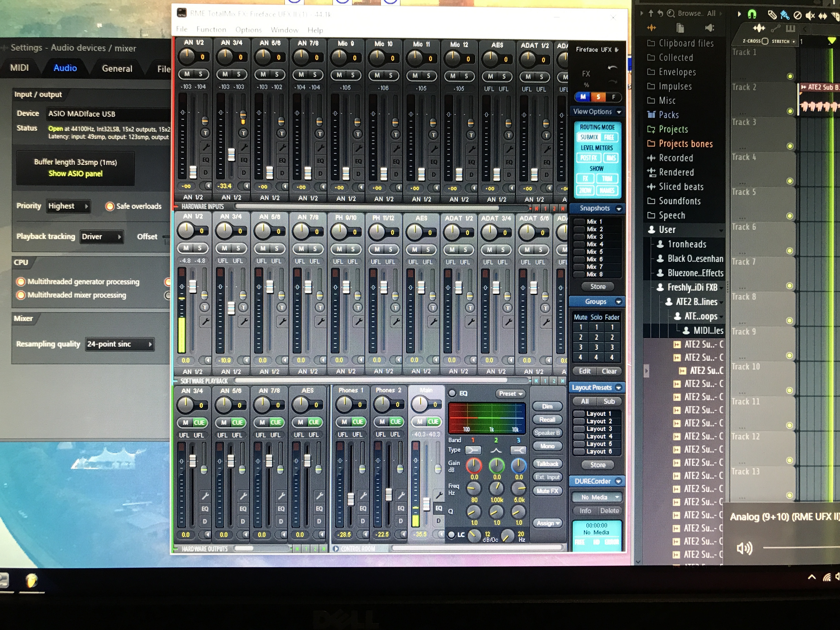Switch to the MIDI settings tab
Screen dimensions: 840x630
pyautogui.click(x=19, y=68)
